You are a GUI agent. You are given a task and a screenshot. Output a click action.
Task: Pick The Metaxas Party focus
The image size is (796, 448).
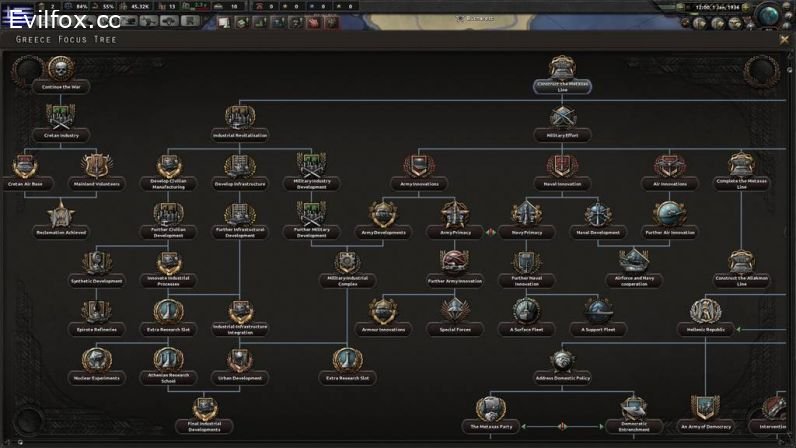492,410
